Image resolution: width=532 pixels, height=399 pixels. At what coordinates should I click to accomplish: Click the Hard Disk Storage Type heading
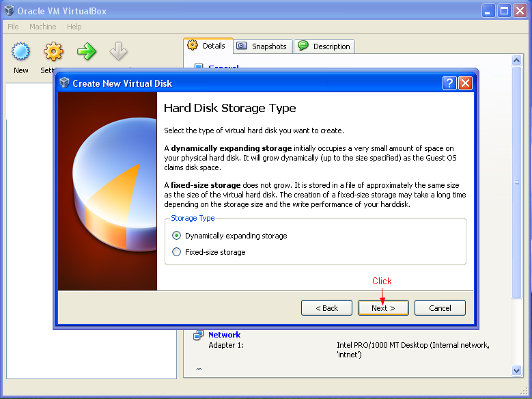[x=229, y=108]
